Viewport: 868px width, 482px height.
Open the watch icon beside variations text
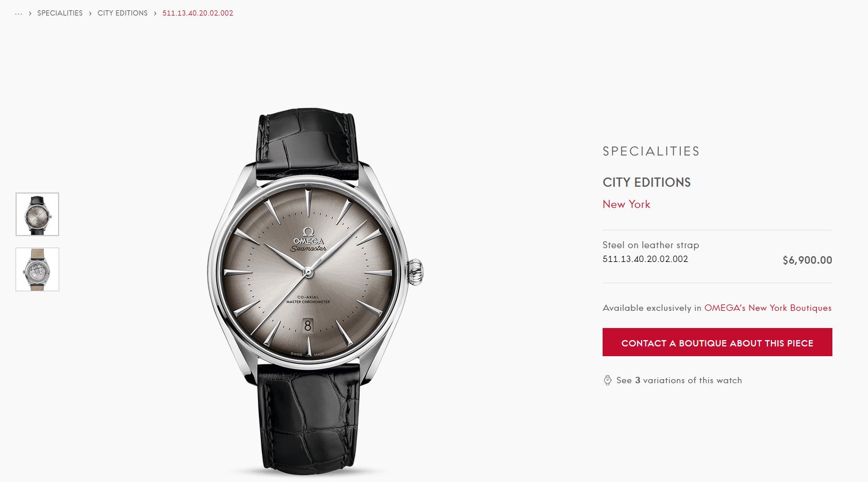point(607,380)
